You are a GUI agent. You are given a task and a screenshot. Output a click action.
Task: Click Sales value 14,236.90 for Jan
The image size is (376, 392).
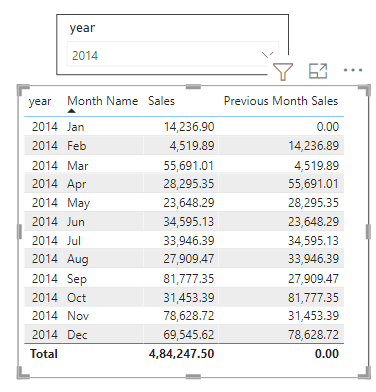(x=189, y=127)
